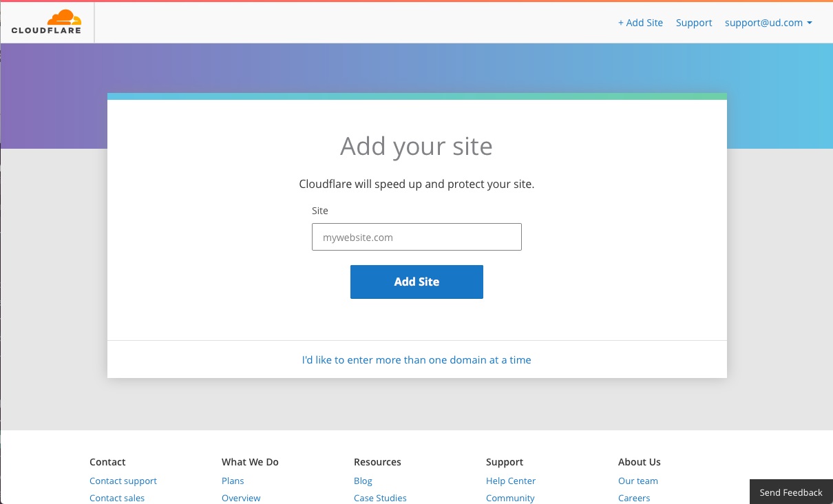Open the Plans footer link

tap(233, 481)
